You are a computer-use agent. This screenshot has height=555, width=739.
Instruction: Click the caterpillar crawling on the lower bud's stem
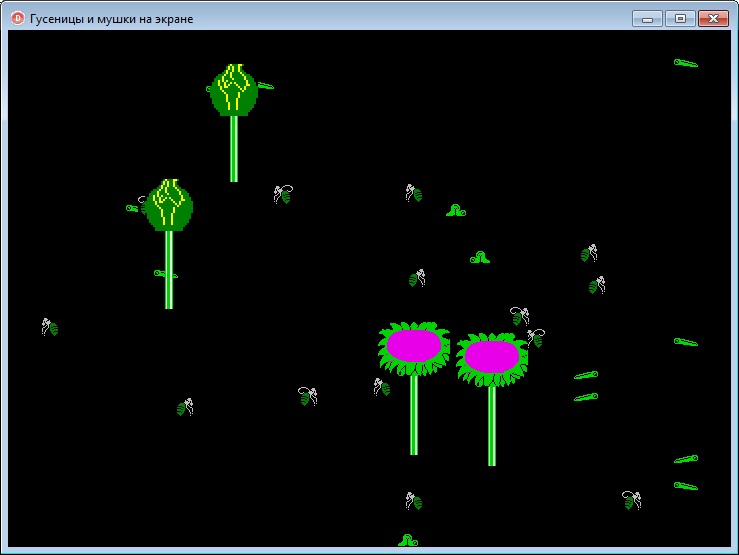click(x=166, y=274)
